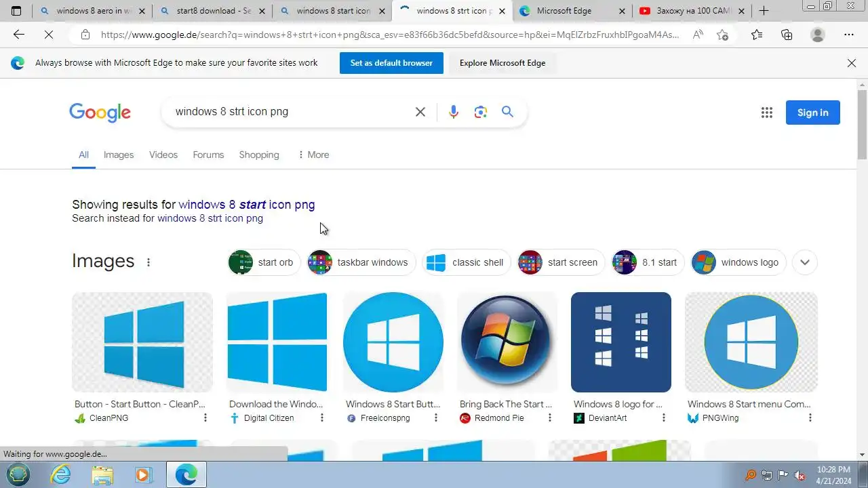Click in the Google search field
Screen dimensions: 868x488
pos(290,112)
